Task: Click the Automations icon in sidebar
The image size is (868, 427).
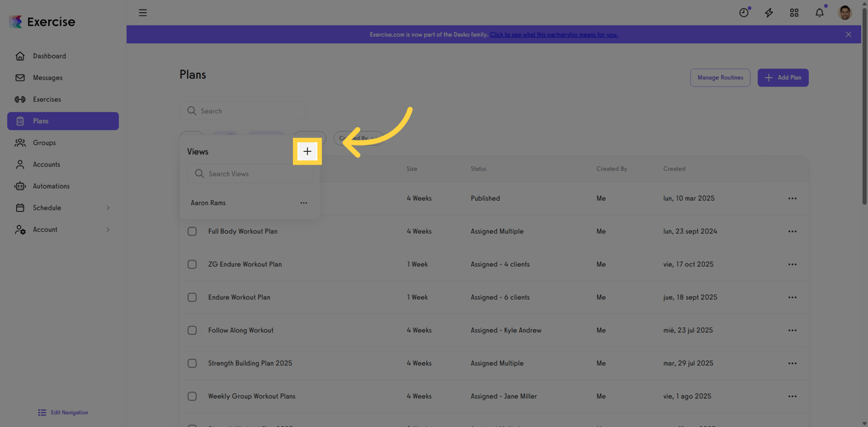Action: click(x=20, y=186)
